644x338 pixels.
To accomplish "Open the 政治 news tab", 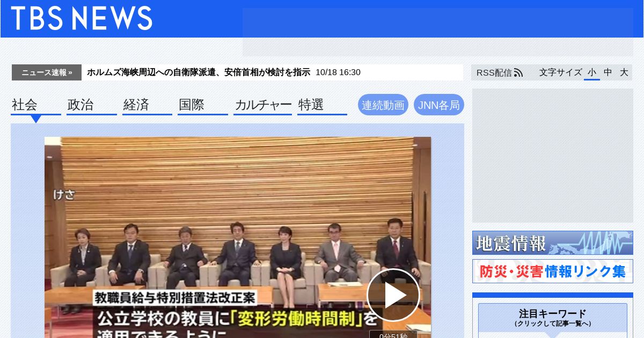I will [92, 105].
